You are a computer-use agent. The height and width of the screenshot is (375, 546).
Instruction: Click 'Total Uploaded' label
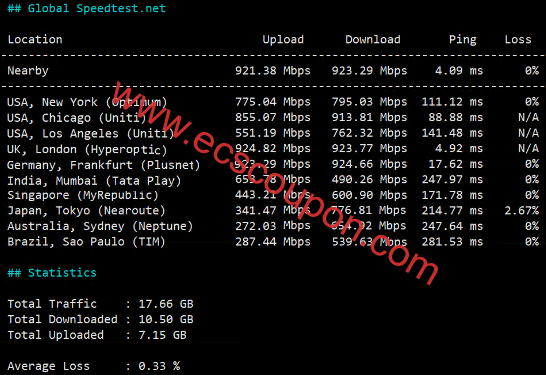(55, 335)
